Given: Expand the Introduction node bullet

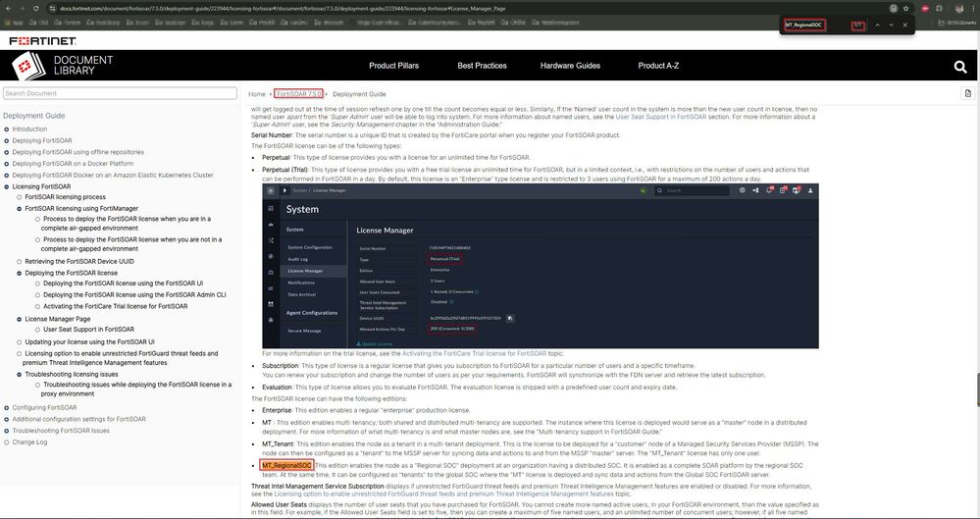Looking at the screenshot, I should 6,130.
